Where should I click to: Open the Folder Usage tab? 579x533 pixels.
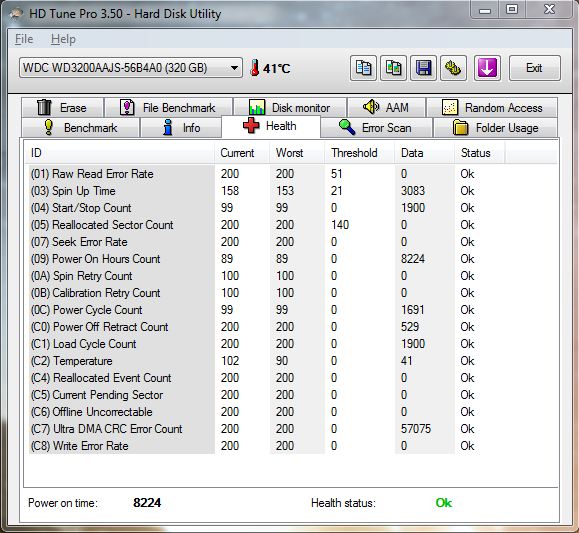click(495, 128)
